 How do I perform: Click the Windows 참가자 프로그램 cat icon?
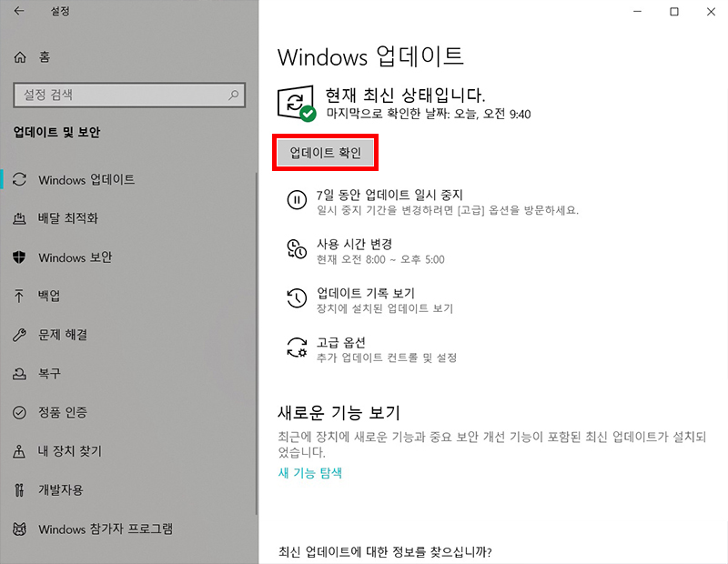pyautogui.click(x=19, y=529)
